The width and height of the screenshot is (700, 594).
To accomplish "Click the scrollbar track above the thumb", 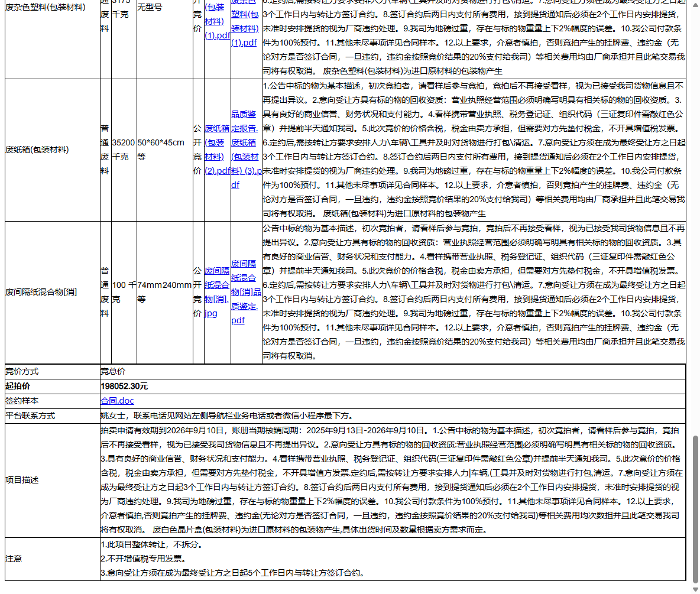I will 695,236.
